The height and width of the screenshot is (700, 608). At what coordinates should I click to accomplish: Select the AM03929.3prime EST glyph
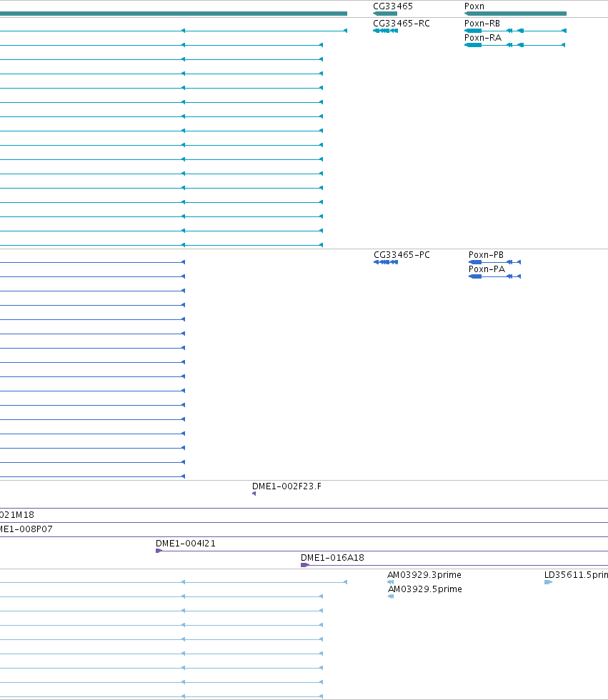pos(391,582)
